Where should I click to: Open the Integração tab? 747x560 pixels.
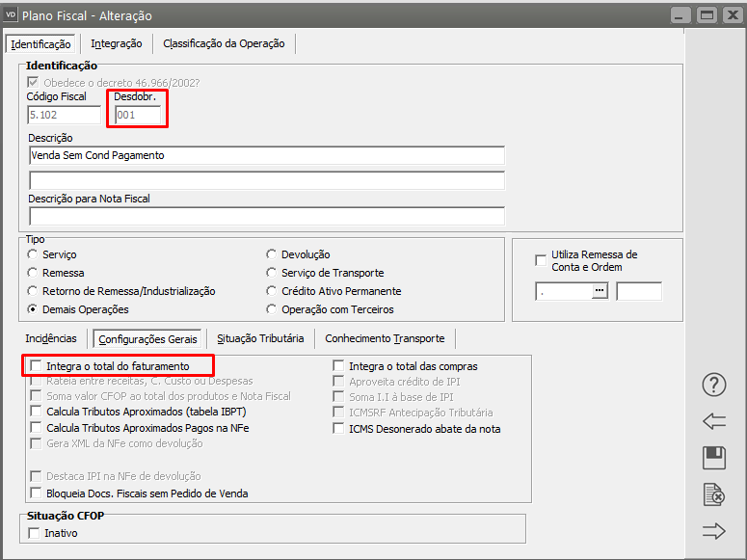[117, 43]
